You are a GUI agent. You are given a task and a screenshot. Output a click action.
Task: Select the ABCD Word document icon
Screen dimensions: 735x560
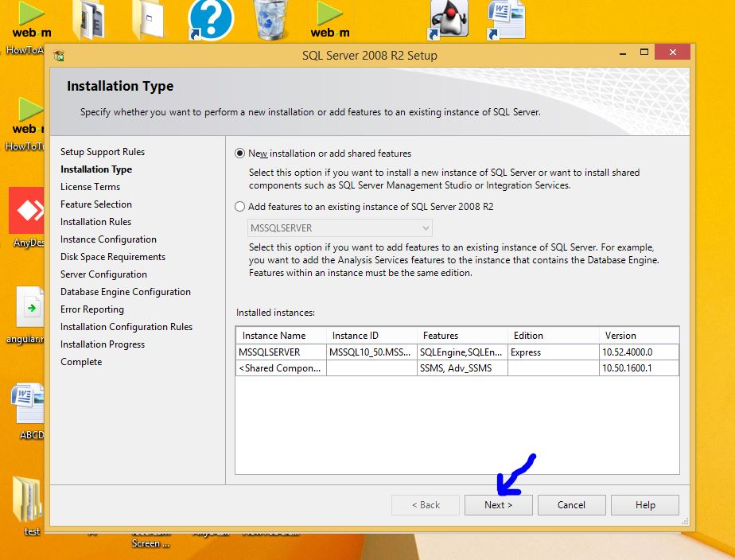tap(29, 406)
